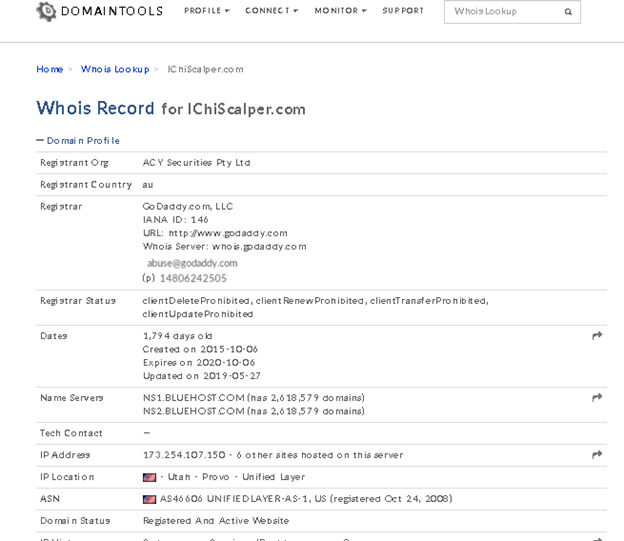Select 'Utah - Provo - Unified Layer' text

point(236,477)
